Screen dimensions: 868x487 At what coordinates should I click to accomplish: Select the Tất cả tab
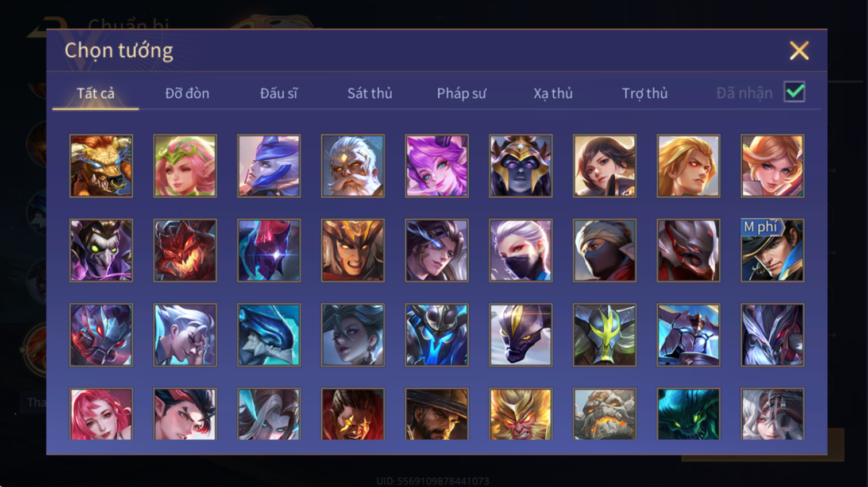(x=95, y=93)
